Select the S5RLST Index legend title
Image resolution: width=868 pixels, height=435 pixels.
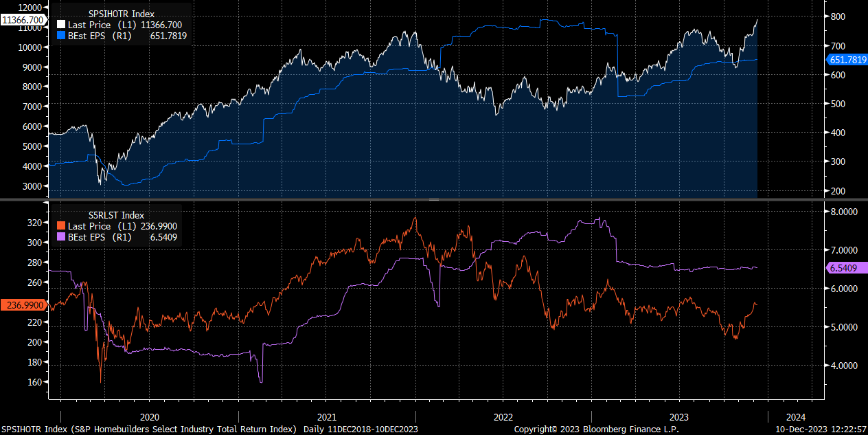click(115, 215)
